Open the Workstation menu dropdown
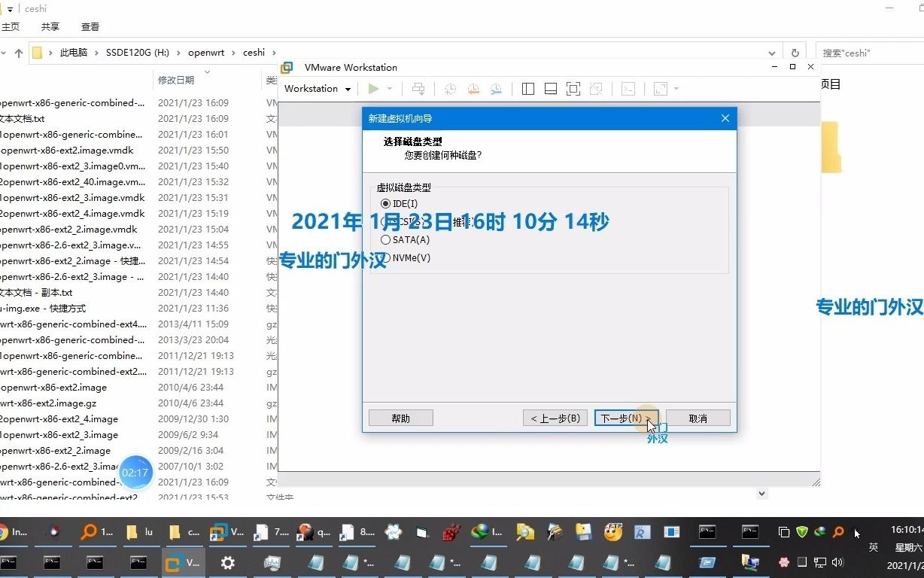The height and width of the screenshot is (578, 924). point(318,89)
